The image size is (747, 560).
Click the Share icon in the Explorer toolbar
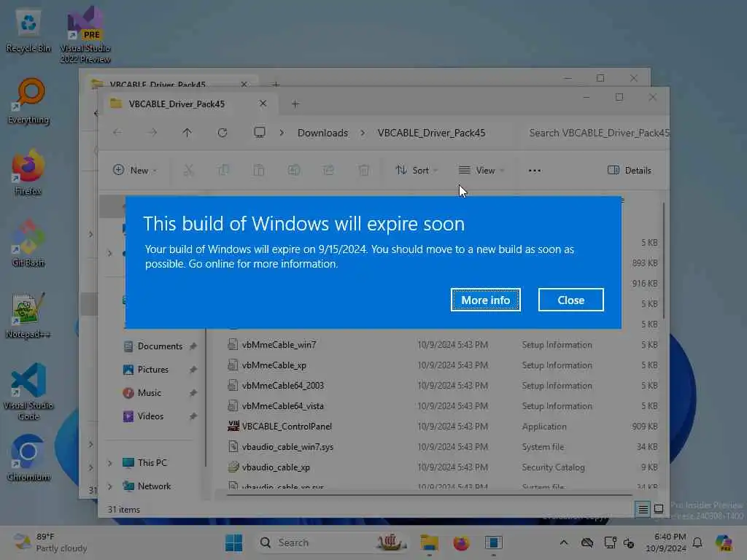tap(329, 170)
